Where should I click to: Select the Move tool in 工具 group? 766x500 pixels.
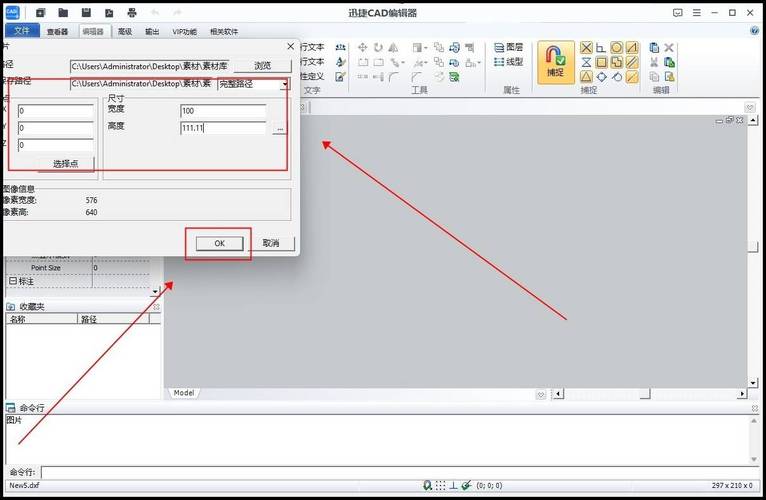[x=363, y=47]
